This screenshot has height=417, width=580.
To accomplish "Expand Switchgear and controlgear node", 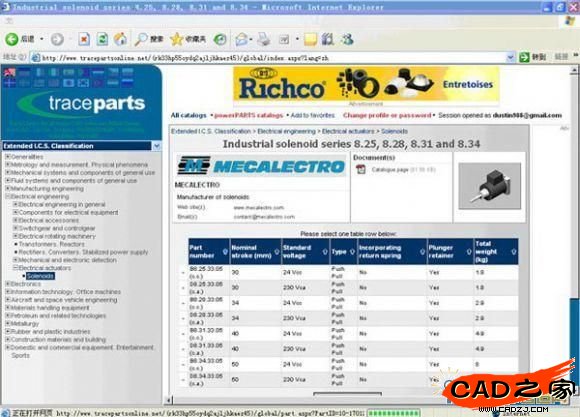I will tap(16, 228).
